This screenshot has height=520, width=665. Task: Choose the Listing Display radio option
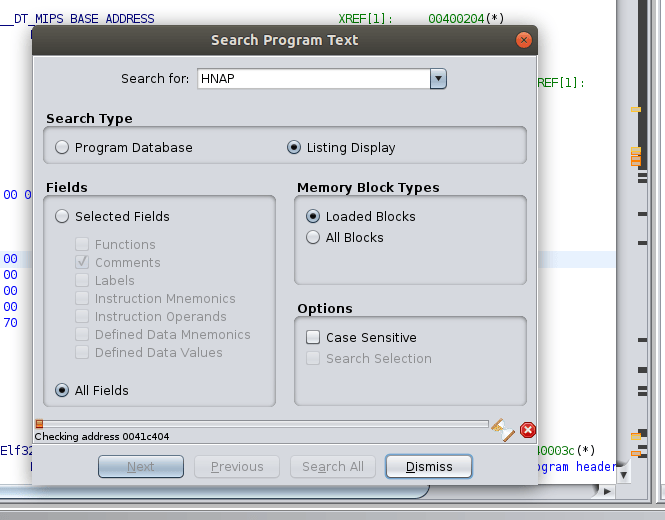click(x=294, y=147)
